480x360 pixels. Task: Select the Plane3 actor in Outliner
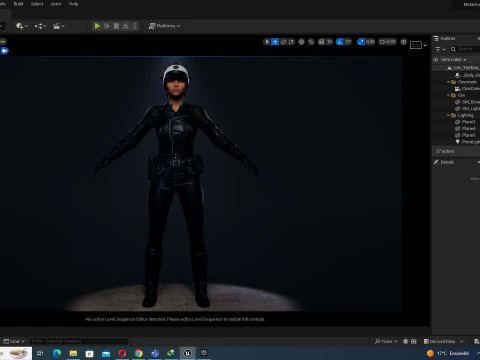(x=456, y=122)
